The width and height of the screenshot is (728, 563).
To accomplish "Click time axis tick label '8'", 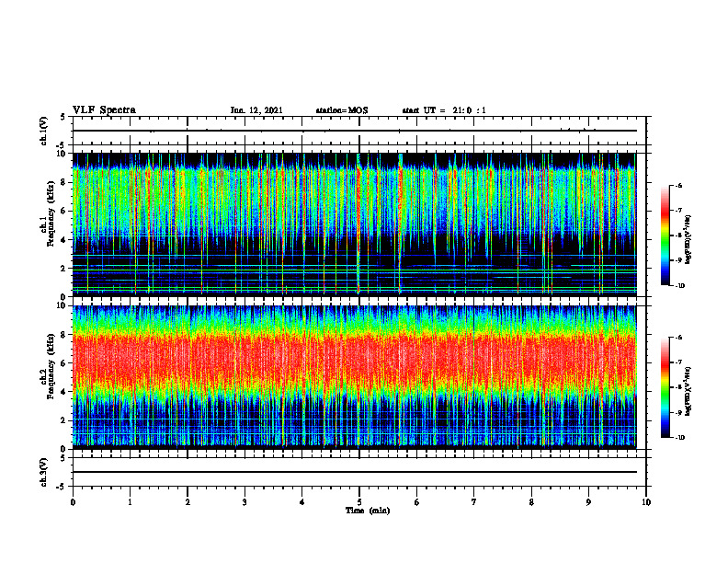I will click(531, 502).
